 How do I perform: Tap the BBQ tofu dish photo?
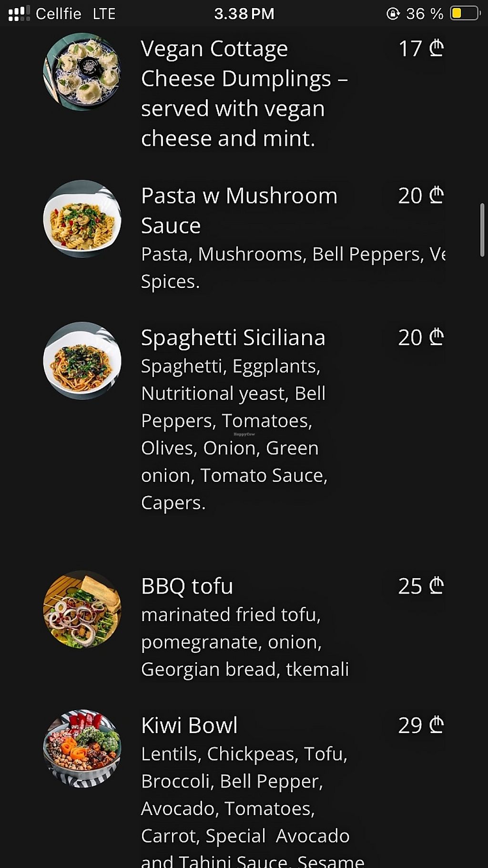(x=82, y=609)
